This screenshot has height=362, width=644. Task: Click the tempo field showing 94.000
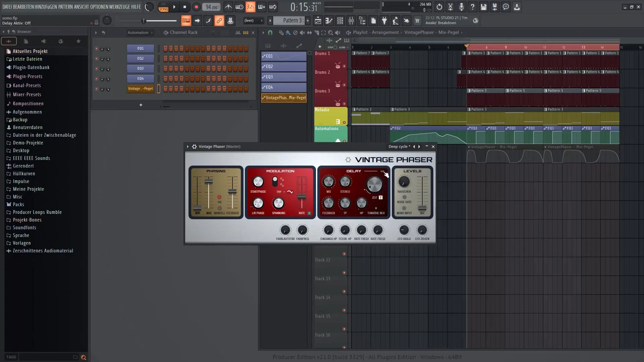[x=211, y=7]
